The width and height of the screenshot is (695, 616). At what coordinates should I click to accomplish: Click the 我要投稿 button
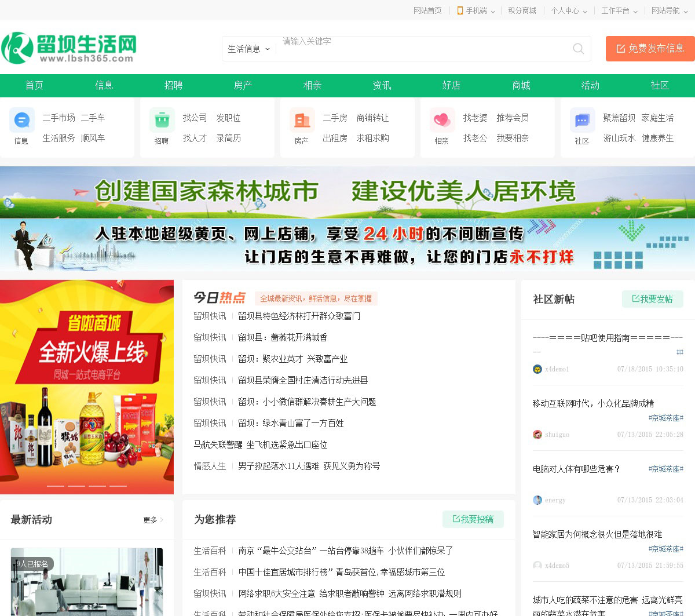pyautogui.click(x=473, y=519)
